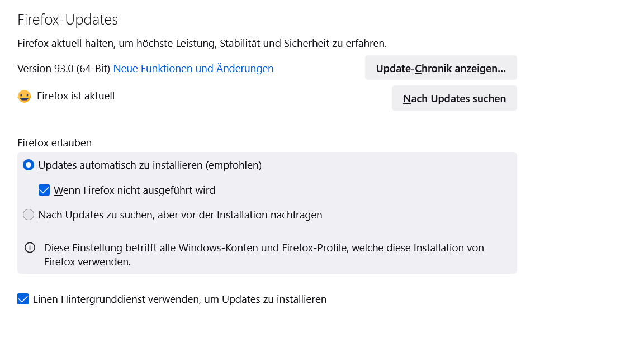The width and height of the screenshot is (644, 362).
Task: Open the Update-Chronik anzeigen button
Action: coord(441,68)
